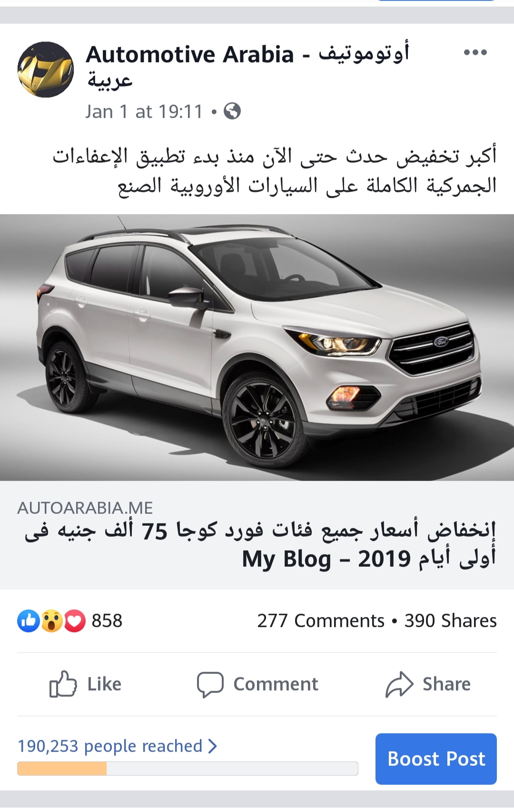Expand the people reached chevron arrow
The width and height of the screenshot is (514, 812).
click(212, 746)
